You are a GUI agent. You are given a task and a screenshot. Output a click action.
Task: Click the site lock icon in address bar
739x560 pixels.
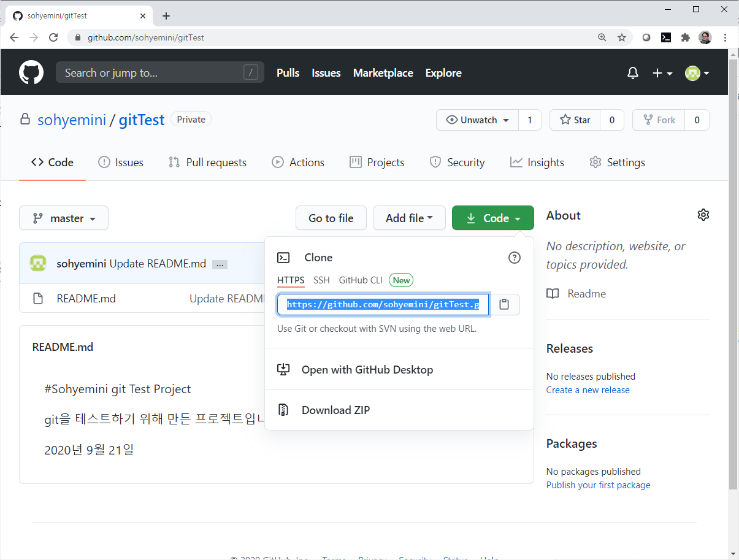coord(77,37)
